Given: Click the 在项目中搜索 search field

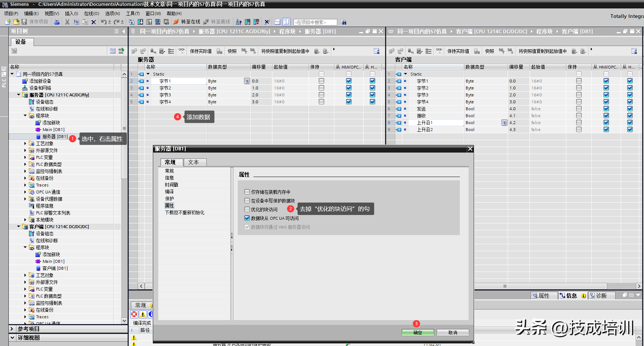Looking at the screenshot, I should [x=315, y=22].
